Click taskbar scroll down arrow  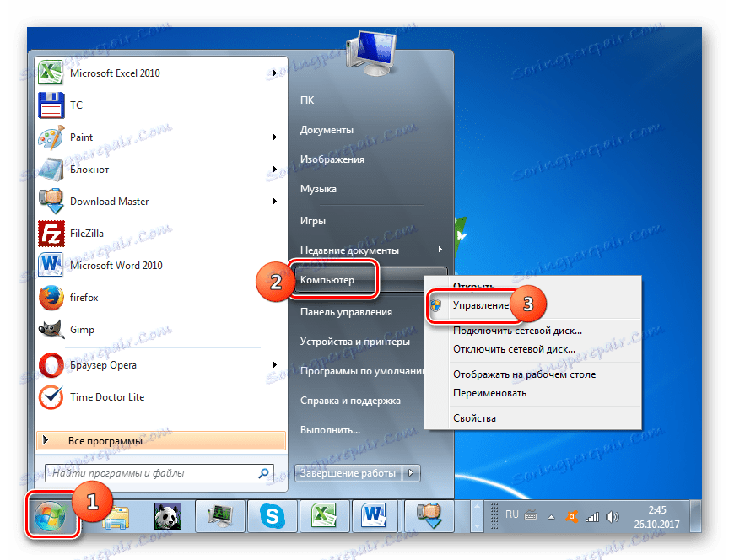point(477,525)
